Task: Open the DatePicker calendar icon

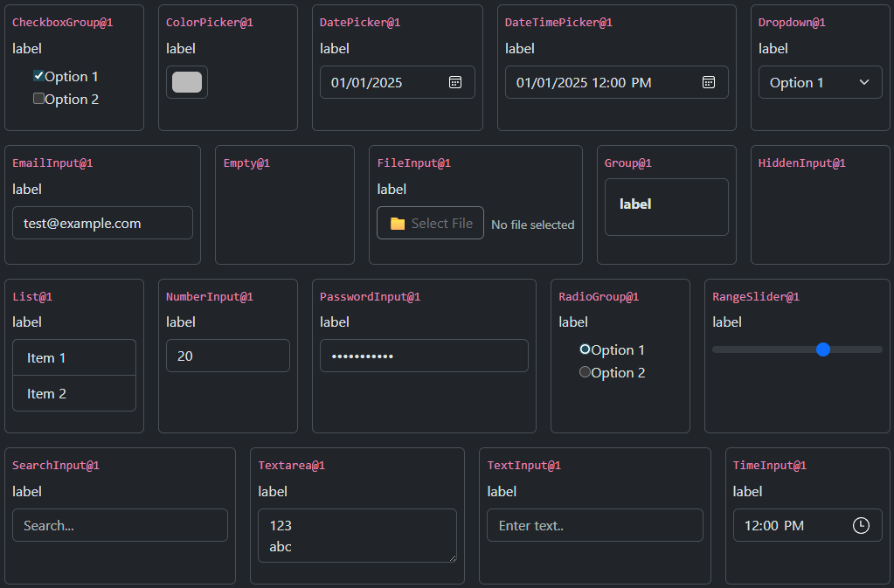Action: tap(454, 82)
